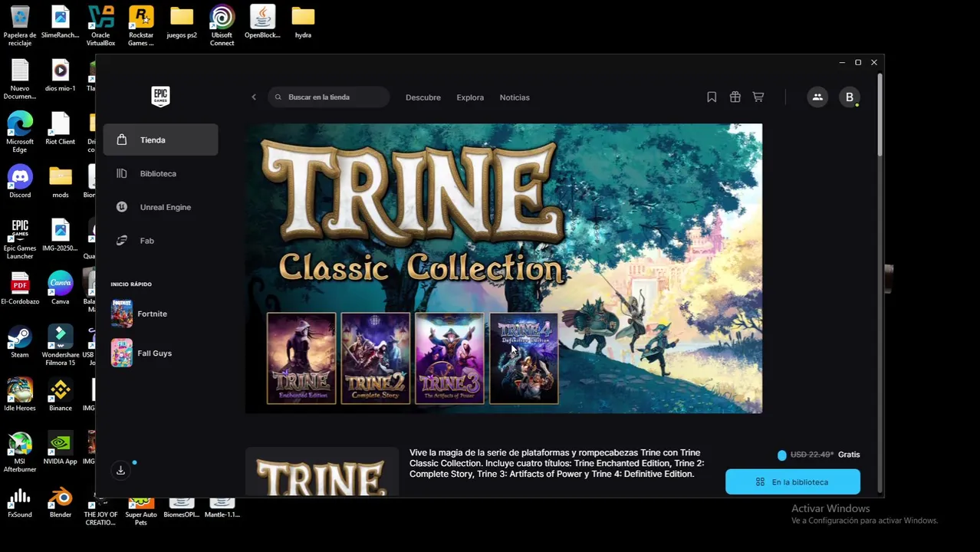The image size is (980, 552).
Task: Open the gift icon in store header
Action: [x=735, y=97]
